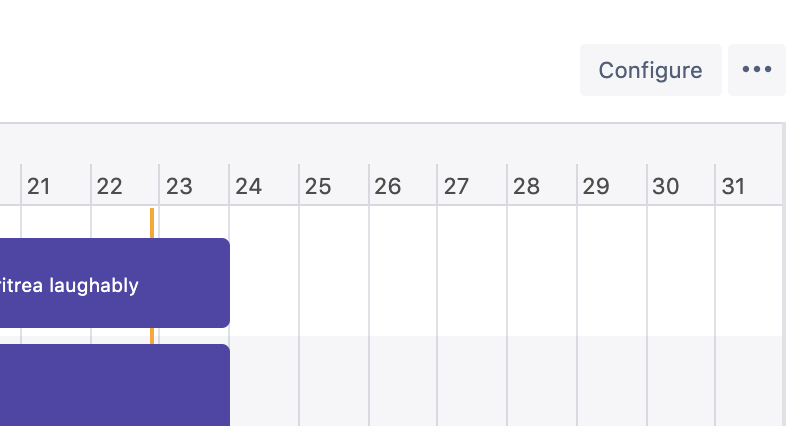
Task: Click day 31 in the timeline header
Action: [734, 186]
